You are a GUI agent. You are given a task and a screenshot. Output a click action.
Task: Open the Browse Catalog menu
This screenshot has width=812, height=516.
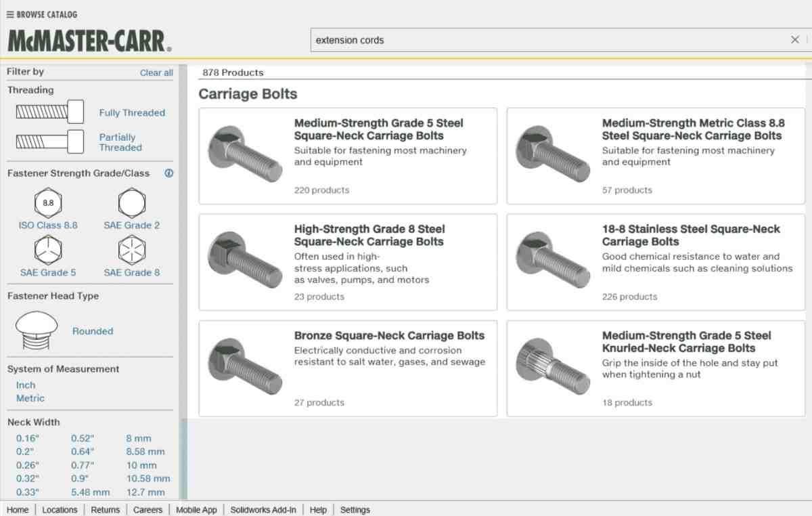click(x=42, y=14)
